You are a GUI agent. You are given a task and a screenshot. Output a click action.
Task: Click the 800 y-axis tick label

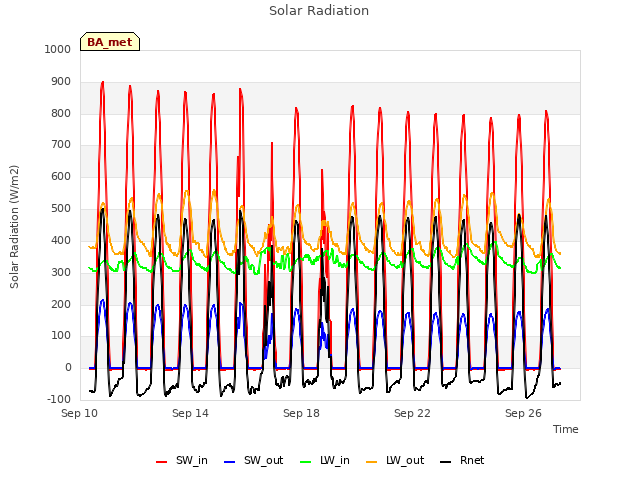point(61,113)
